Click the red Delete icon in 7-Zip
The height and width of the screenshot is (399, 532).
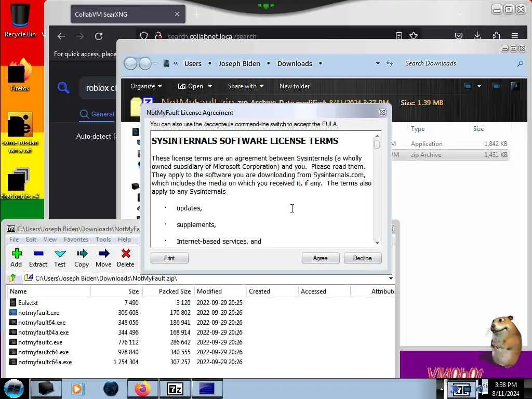coord(126,254)
